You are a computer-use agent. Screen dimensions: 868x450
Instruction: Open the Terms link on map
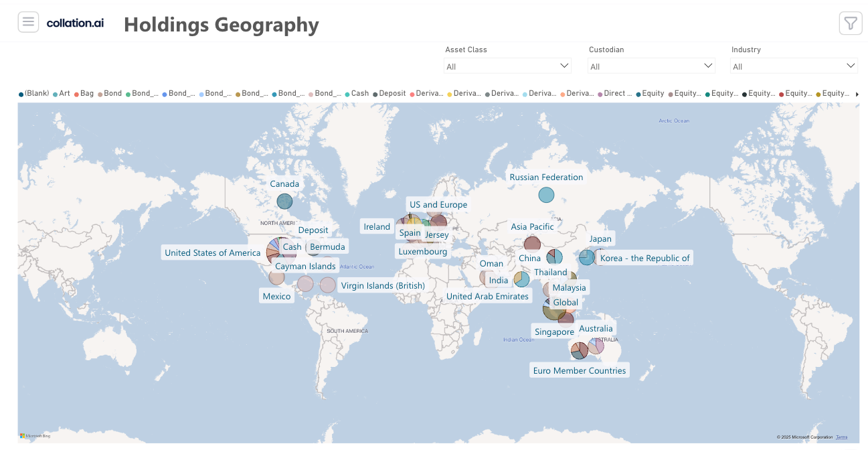(x=841, y=437)
